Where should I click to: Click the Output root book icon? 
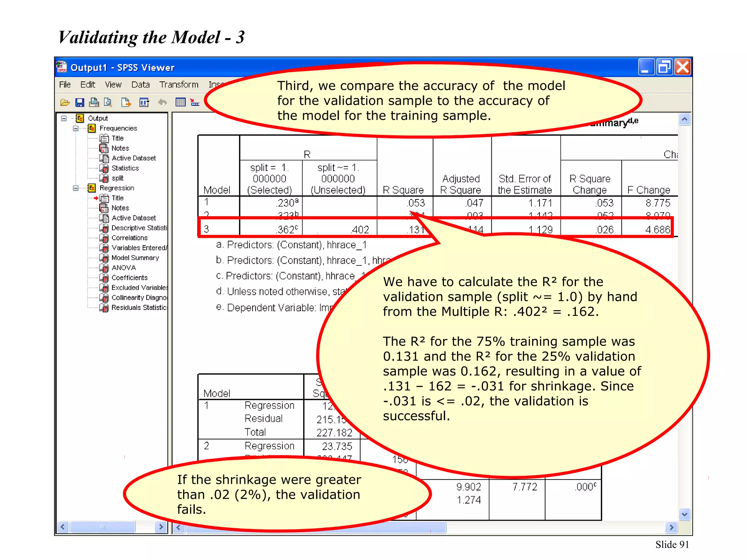pyautogui.click(x=80, y=118)
